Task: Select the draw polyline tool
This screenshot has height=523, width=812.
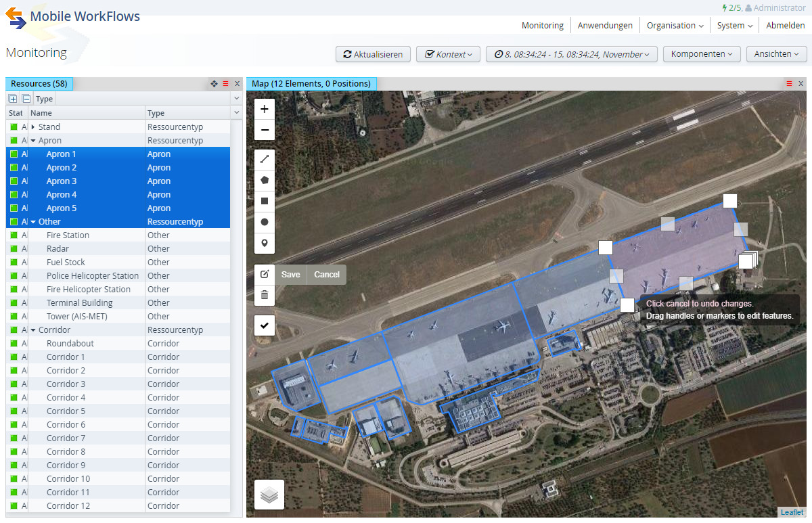Action: 265,160
